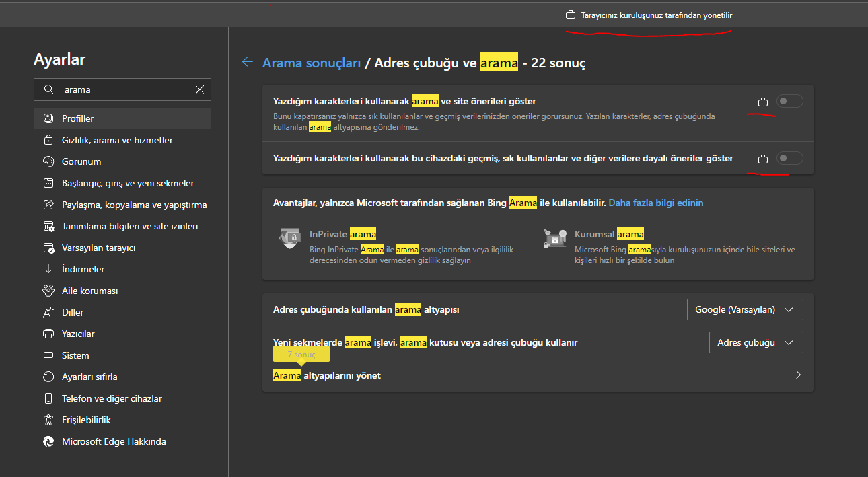
Task: Click the Ayarları sıfırla reset icon
Action: (x=48, y=377)
